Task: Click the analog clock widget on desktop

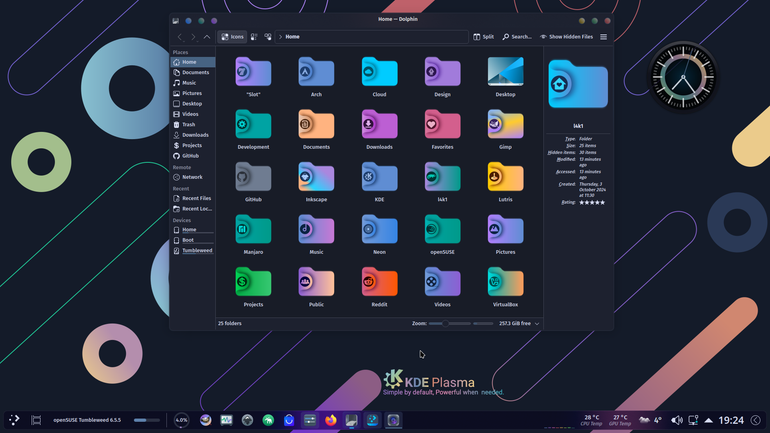Action: (x=683, y=77)
